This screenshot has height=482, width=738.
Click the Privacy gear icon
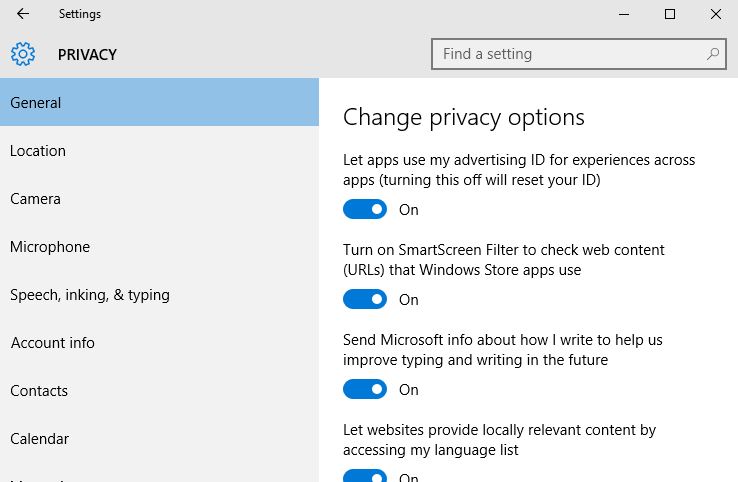click(23, 54)
